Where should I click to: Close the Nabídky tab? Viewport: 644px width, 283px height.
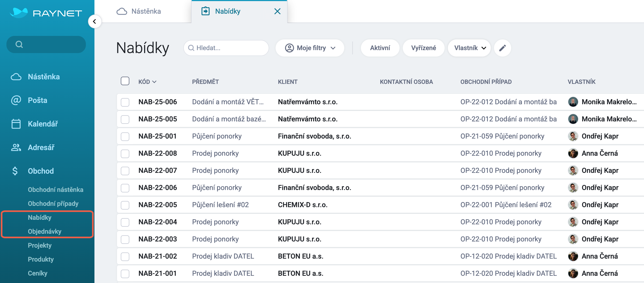[277, 11]
